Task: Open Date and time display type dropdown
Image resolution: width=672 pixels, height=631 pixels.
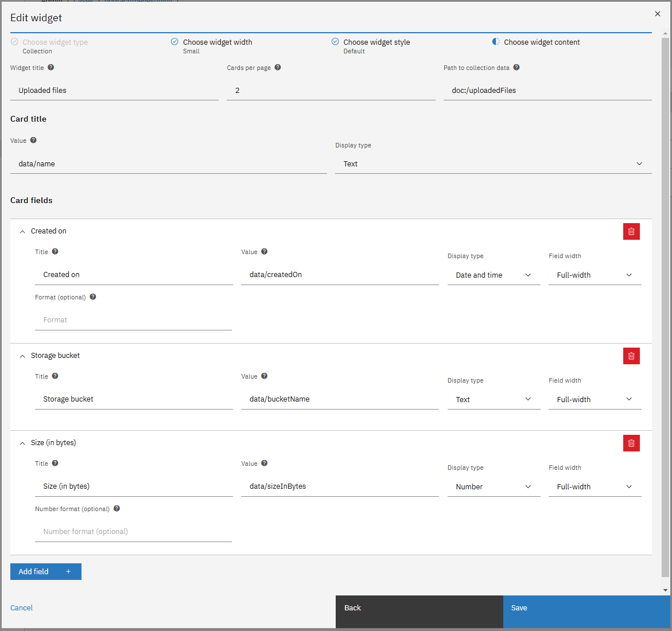Action: 494,275
